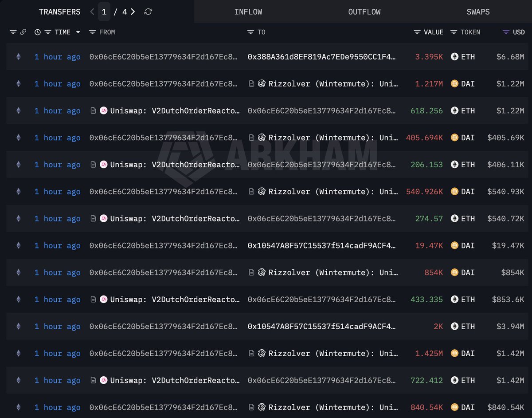Open FROM address on the 3.395K ETH row
Image resolution: width=532 pixels, height=418 pixels.
pos(164,57)
